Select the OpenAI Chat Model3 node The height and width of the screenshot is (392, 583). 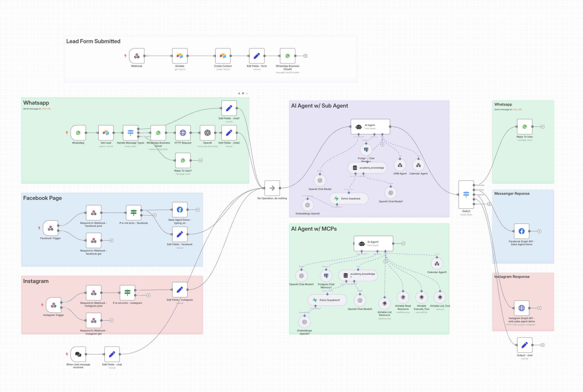tap(301, 276)
